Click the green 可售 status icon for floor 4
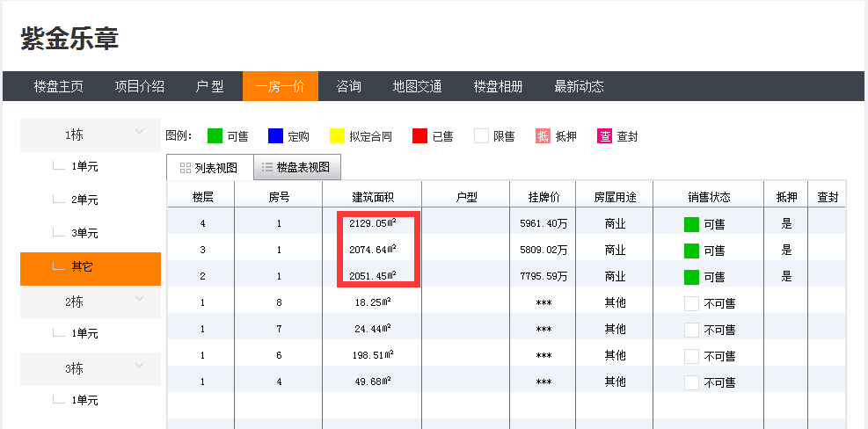Image resolution: width=868 pixels, height=429 pixels. 691,224
